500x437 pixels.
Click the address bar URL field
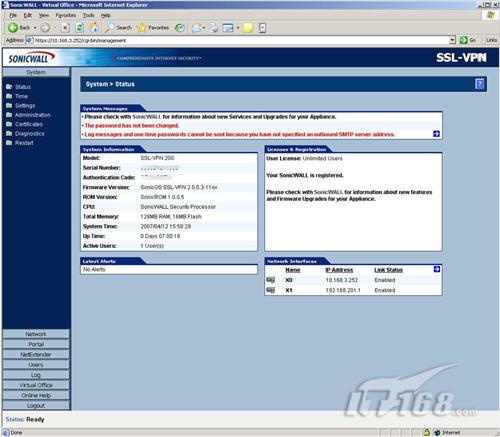[237, 40]
